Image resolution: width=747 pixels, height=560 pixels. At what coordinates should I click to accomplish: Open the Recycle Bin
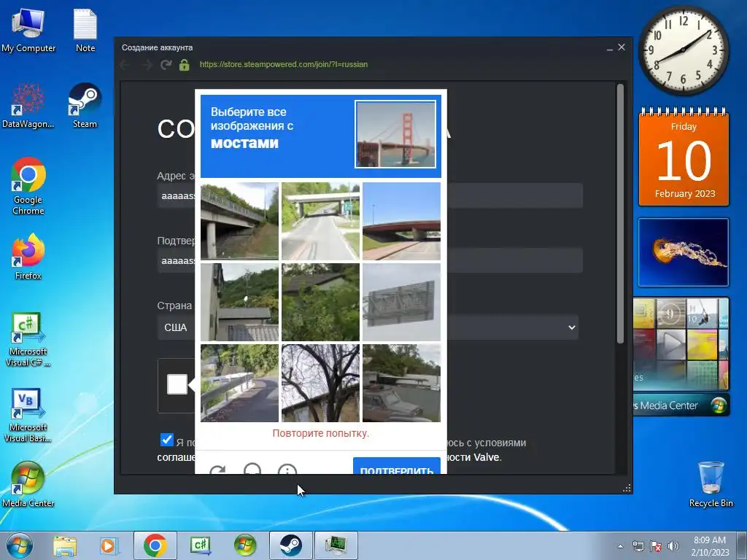[x=711, y=484]
